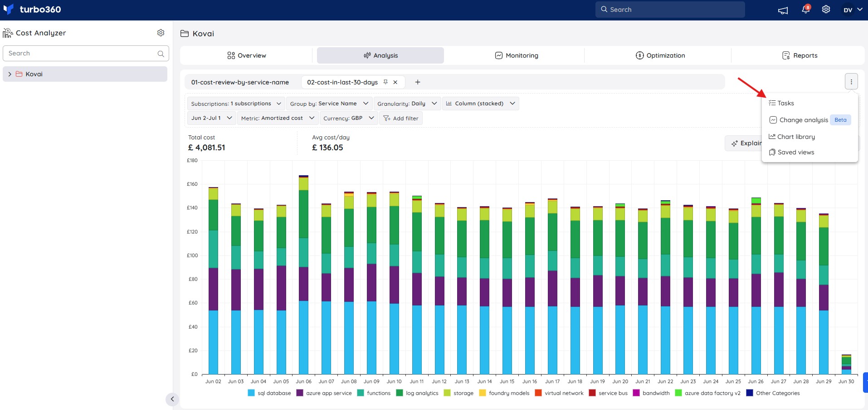This screenshot has height=410, width=868.
Task: Expand the Kovai tree node chevron
Action: 10,74
